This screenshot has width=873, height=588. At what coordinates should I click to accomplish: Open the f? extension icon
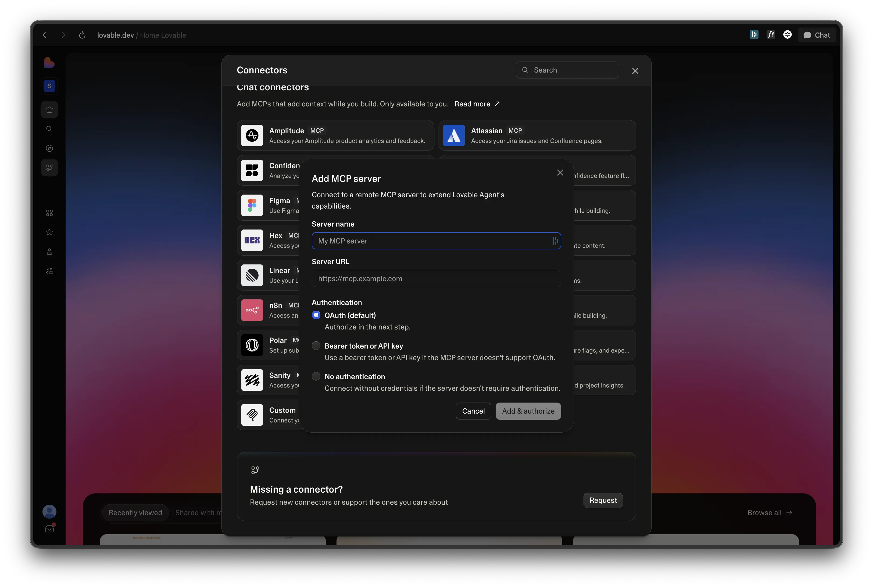[x=771, y=34]
